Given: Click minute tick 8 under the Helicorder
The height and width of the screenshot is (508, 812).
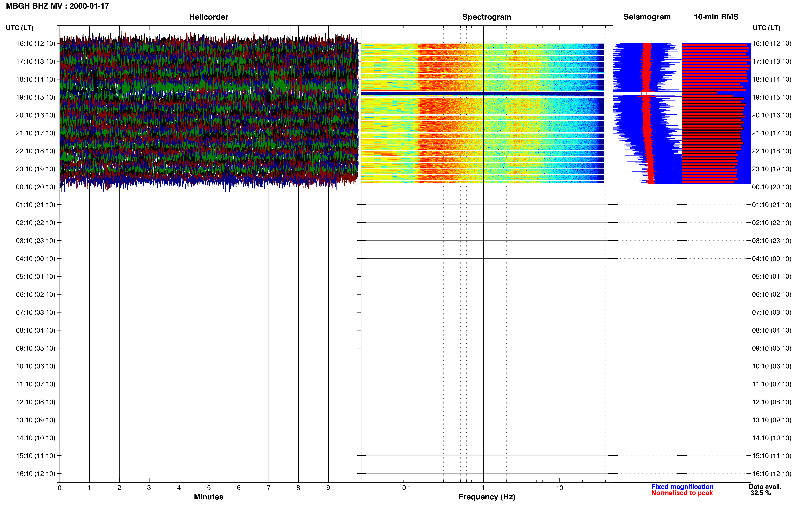Looking at the screenshot, I should pos(298,487).
